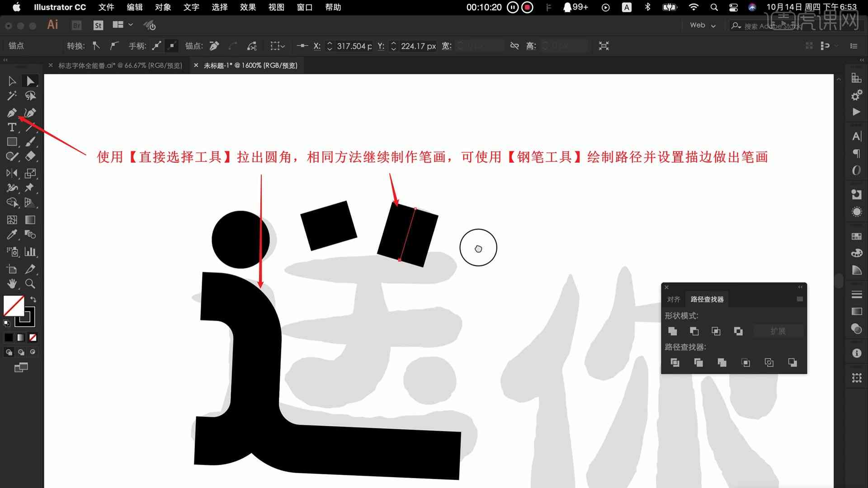Toggle recording button in menu bar

[x=528, y=7]
